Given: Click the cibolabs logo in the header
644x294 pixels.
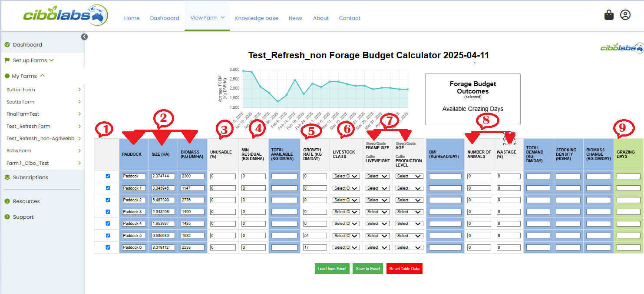Looking at the screenshot, I should coord(65,14).
